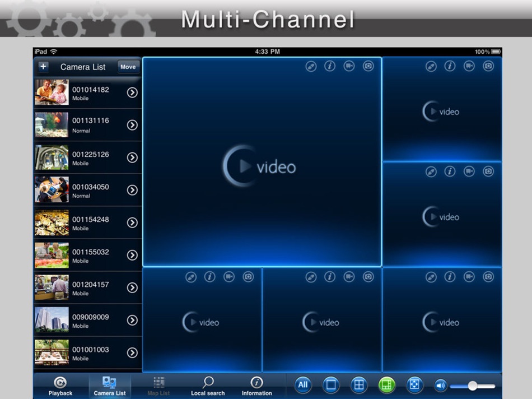This screenshot has width=532, height=399.
Task: Select skyscraper thumbnail for 009009009
Action: point(52,320)
